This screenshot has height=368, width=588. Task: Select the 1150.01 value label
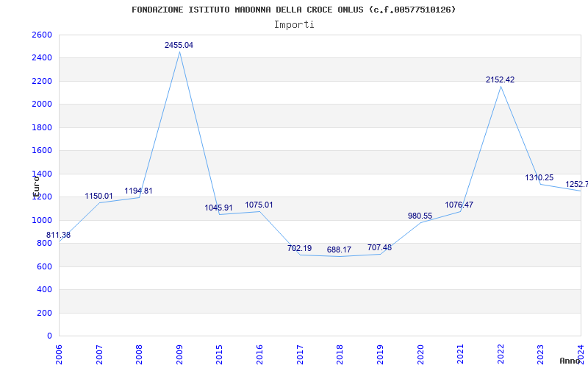tap(98, 196)
